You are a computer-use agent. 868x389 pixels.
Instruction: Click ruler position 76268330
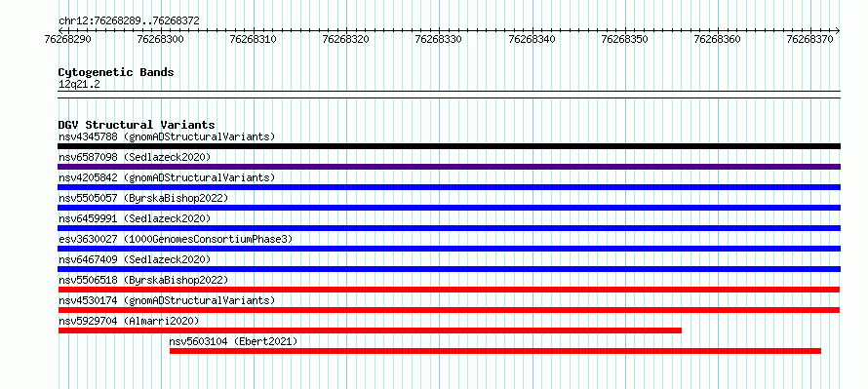click(x=439, y=39)
